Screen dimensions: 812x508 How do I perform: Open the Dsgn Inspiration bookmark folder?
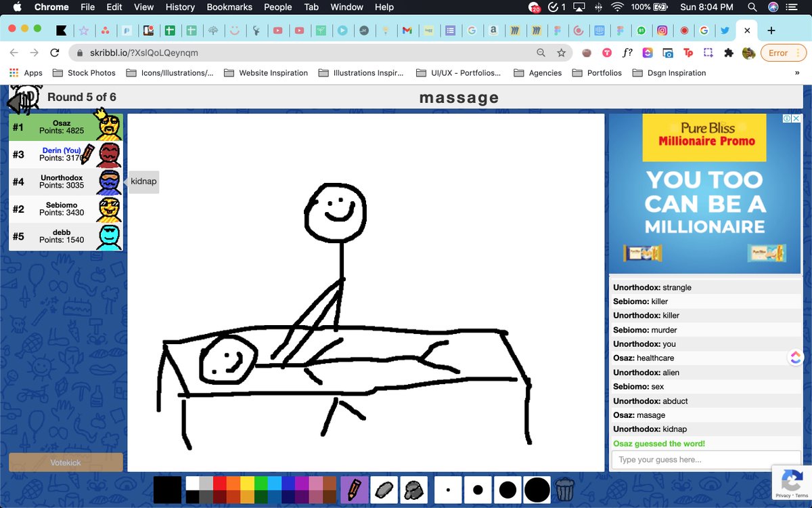(x=669, y=72)
